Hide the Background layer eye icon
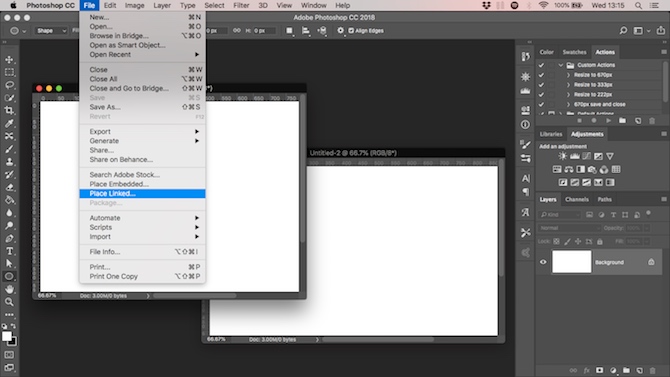This screenshot has width=670, height=377. point(543,262)
